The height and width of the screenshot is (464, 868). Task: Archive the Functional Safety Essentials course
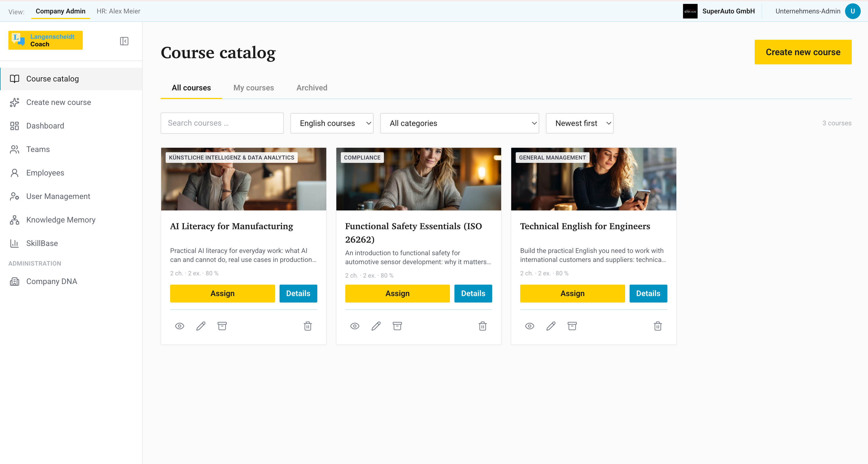[397, 326]
